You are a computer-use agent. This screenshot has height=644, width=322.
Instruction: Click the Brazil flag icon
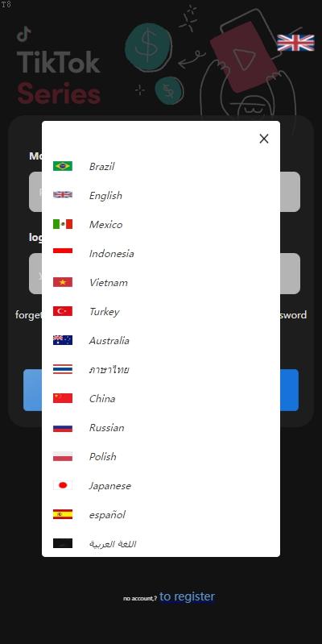62,166
